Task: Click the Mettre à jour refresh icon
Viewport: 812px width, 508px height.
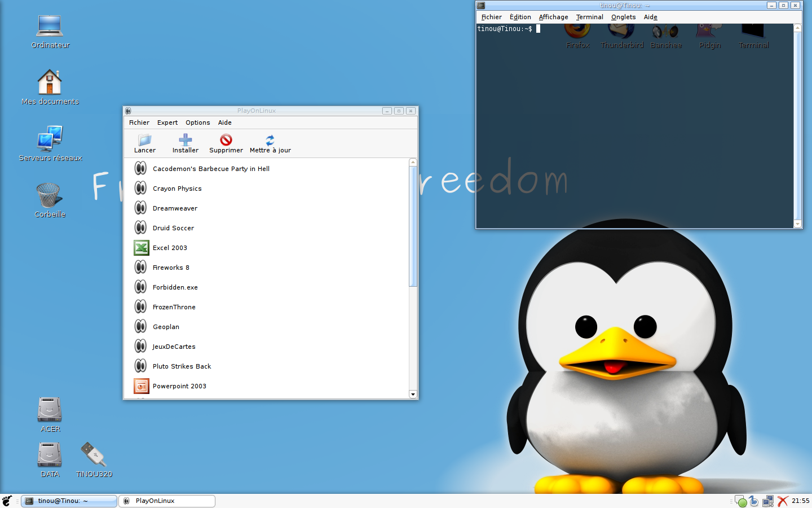Action: 270,140
